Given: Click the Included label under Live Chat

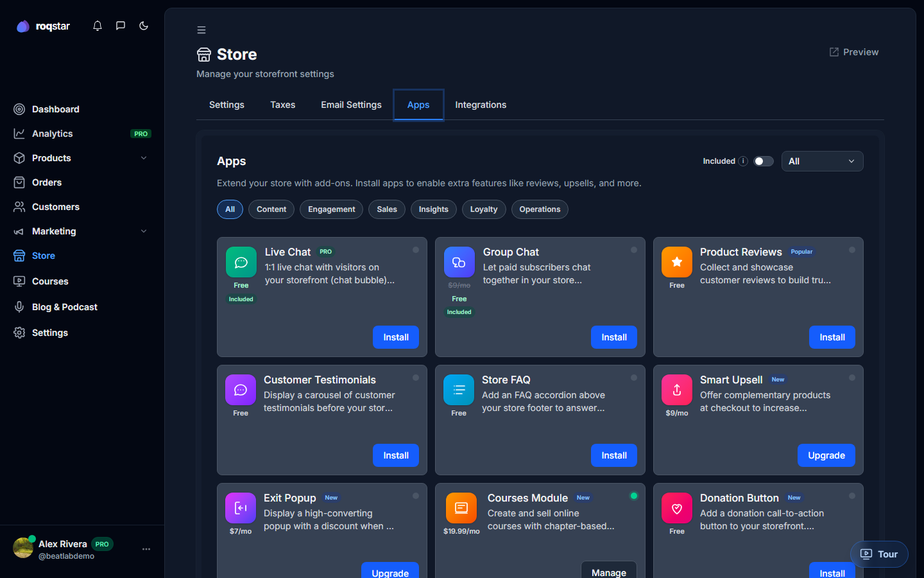Looking at the screenshot, I should (x=241, y=299).
